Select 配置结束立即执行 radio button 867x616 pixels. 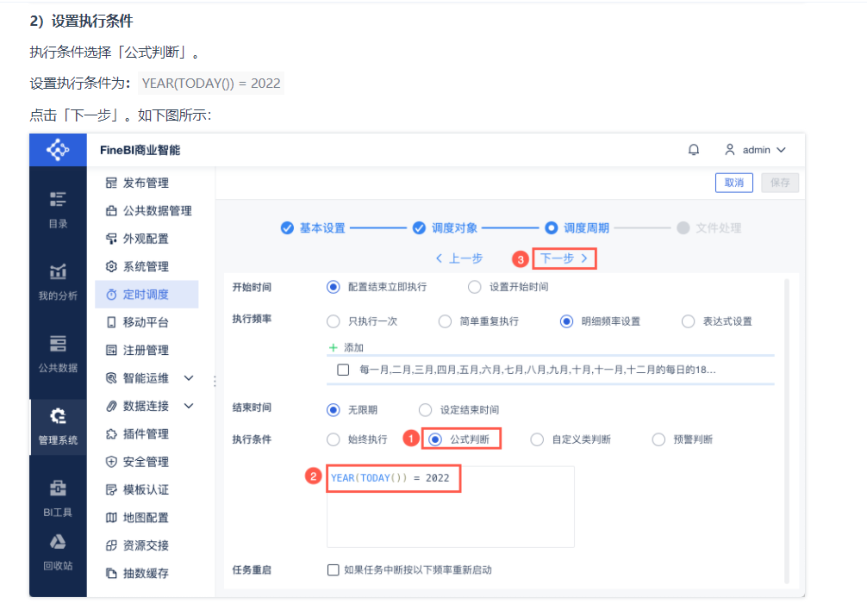(333, 287)
